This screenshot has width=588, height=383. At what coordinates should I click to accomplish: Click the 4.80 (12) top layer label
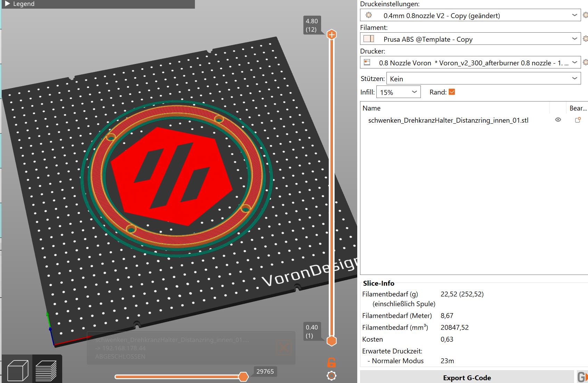point(312,25)
